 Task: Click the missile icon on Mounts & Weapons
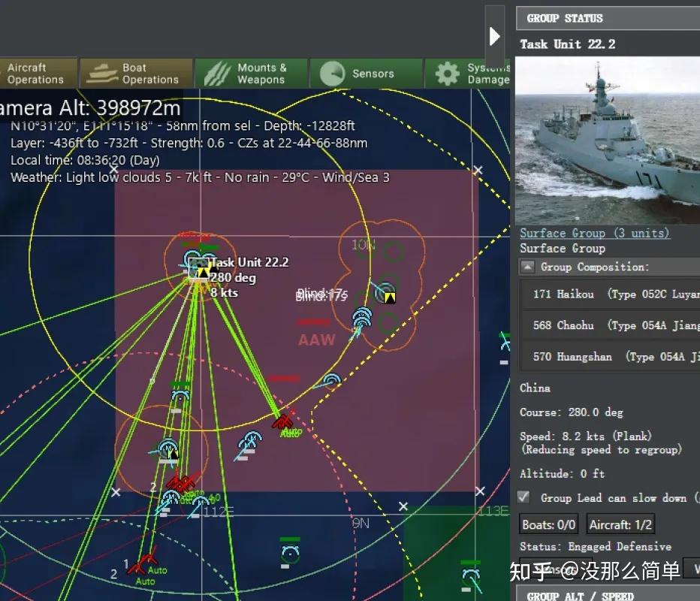click(x=217, y=74)
